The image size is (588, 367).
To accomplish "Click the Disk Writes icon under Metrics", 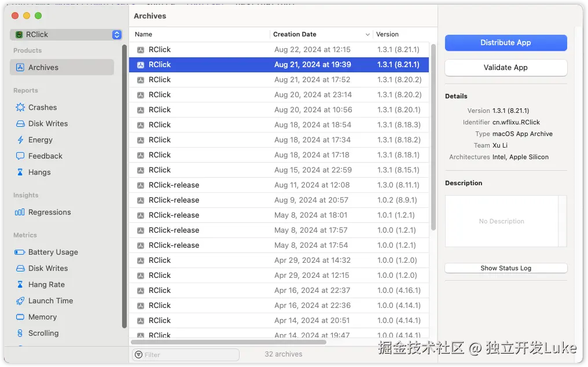I will pos(20,269).
